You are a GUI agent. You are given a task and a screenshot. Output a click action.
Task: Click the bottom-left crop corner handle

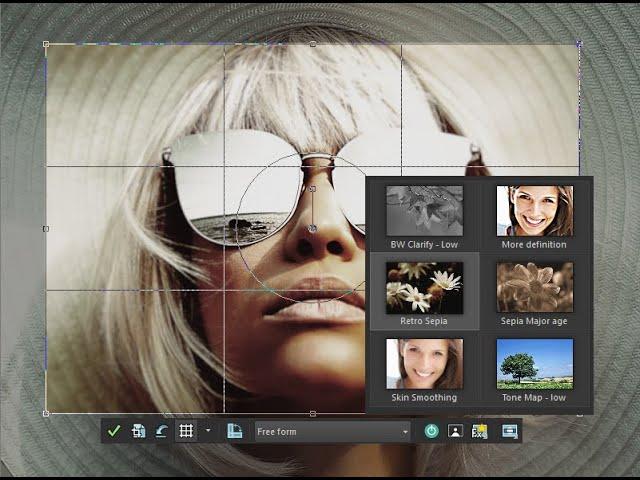pos(46,413)
